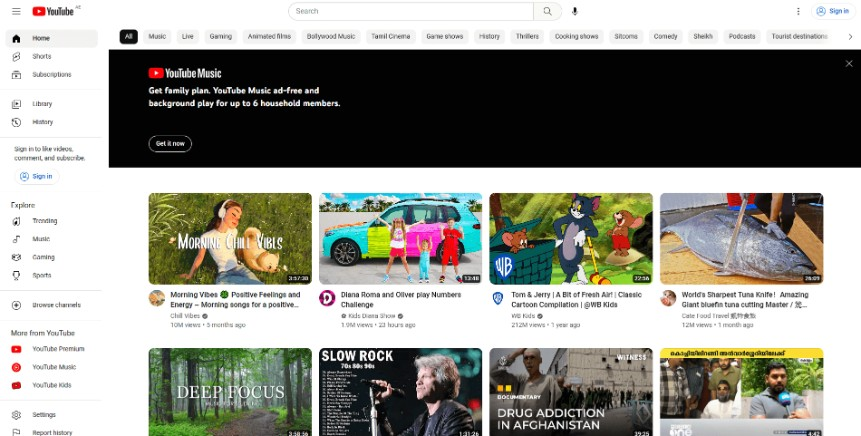
Task: Open Trending under Explore
Action: click(52, 221)
